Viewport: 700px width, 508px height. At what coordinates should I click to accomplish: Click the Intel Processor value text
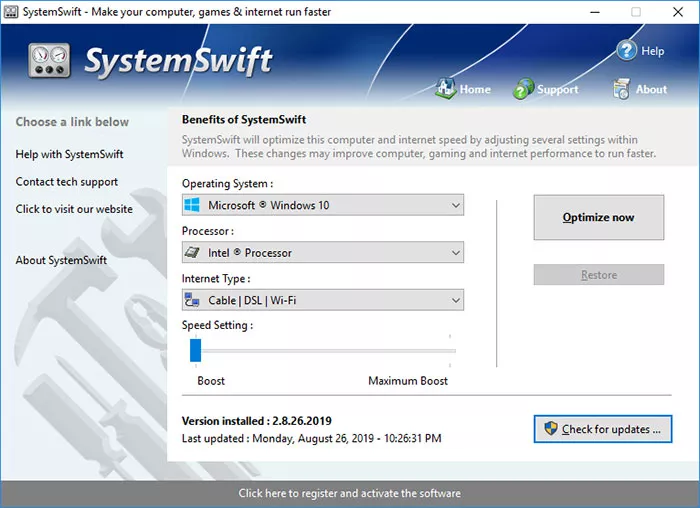click(250, 253)
